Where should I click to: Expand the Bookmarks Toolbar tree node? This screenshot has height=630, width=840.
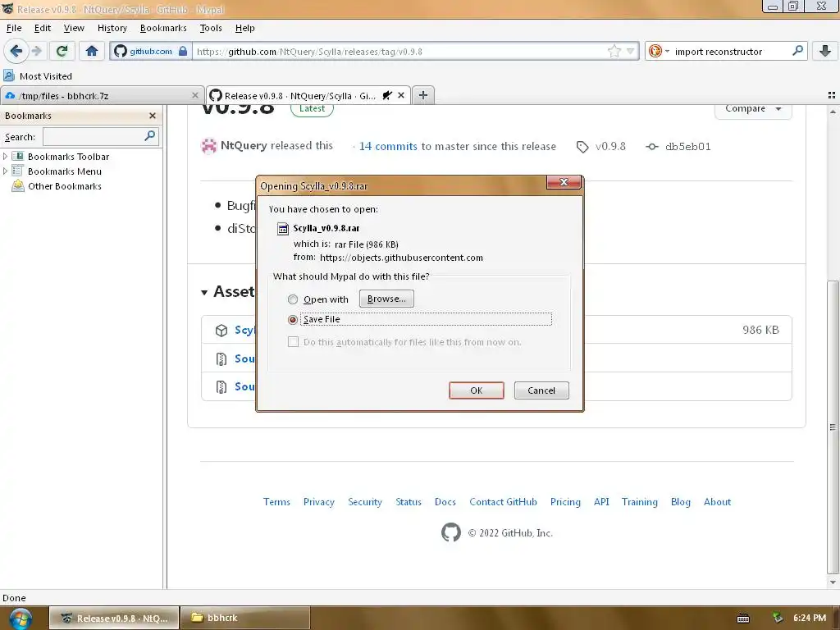[6, 157]
